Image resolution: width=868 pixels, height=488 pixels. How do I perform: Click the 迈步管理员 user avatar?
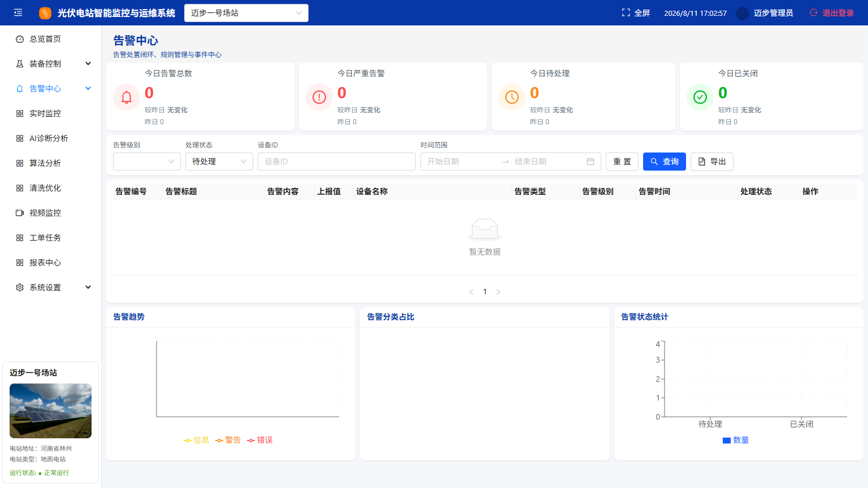click(743, 13)
